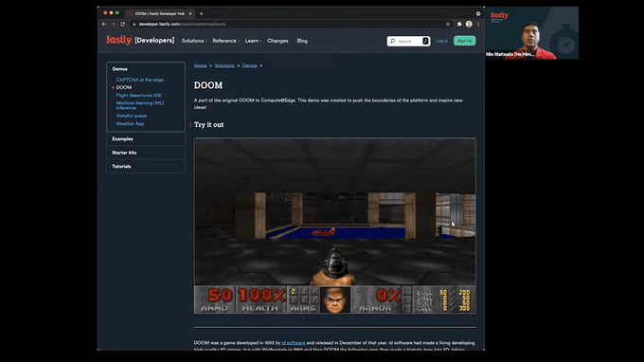Bookmark this page with the star icon
This screenshot has width=644, height=362.
(x=448, y=24)
